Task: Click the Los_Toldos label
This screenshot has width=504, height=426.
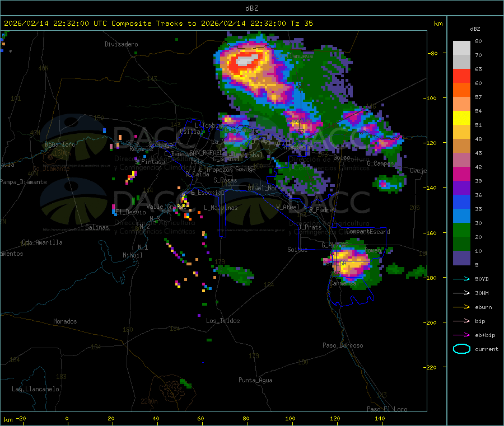Action: 223,321
